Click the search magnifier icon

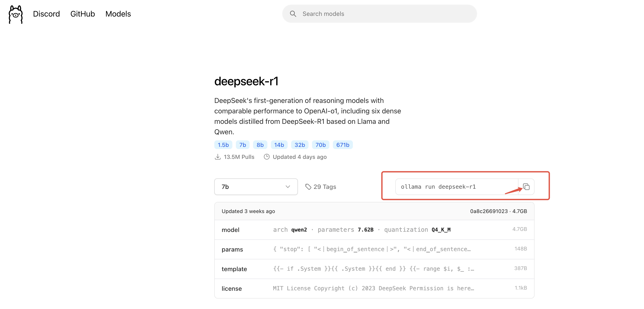pos(293,14)
